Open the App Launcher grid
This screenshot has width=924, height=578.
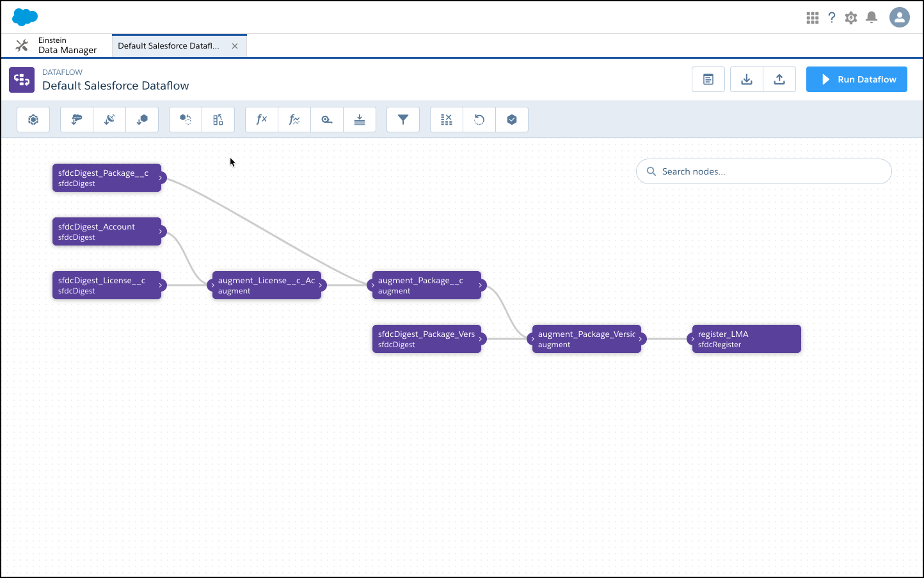pos(813,18)
